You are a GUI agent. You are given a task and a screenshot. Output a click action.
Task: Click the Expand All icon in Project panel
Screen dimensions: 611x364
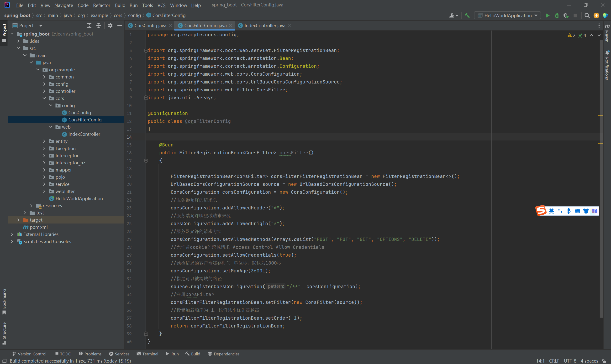[x=89, y=26]
